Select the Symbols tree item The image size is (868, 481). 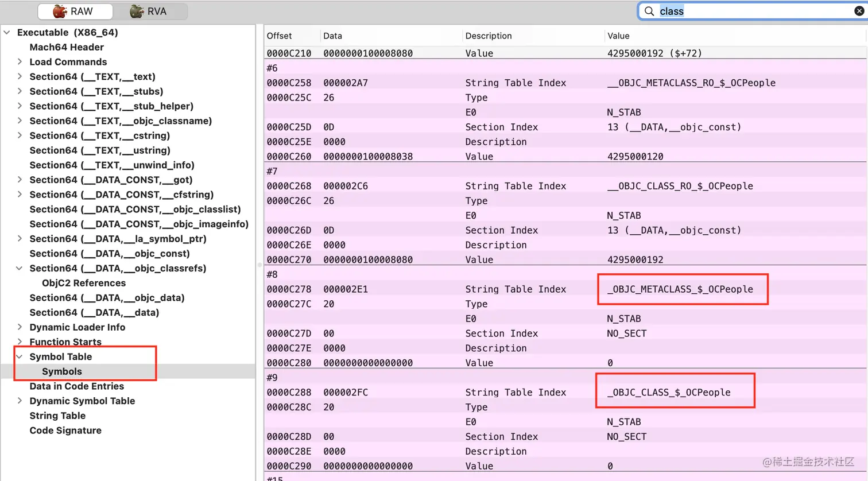click(x=62, y=371)
